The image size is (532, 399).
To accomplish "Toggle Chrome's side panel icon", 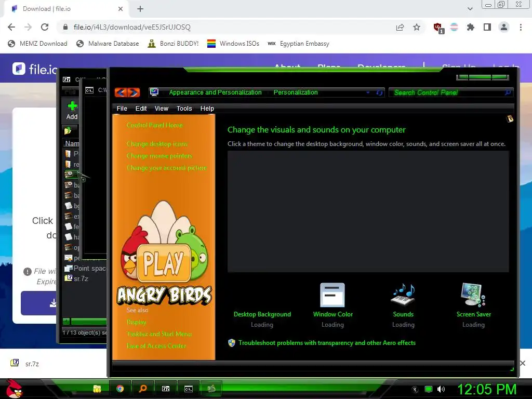I will 487,27.
